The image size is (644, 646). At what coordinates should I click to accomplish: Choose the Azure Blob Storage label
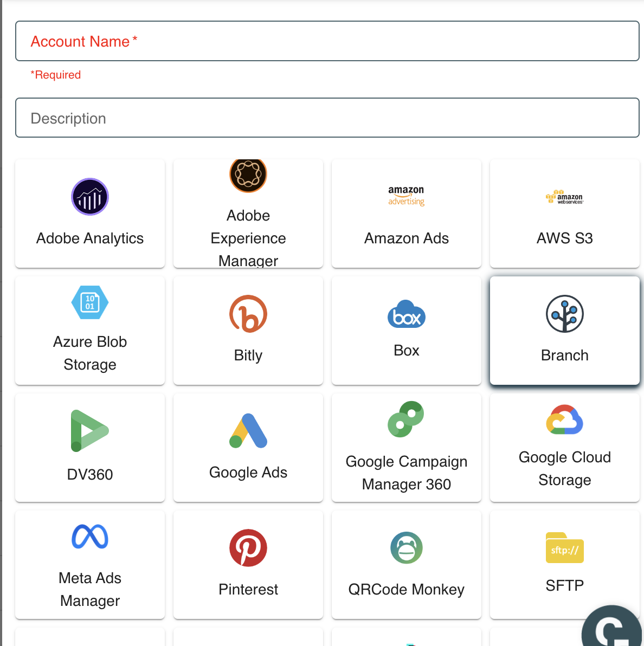pos(90,353)
